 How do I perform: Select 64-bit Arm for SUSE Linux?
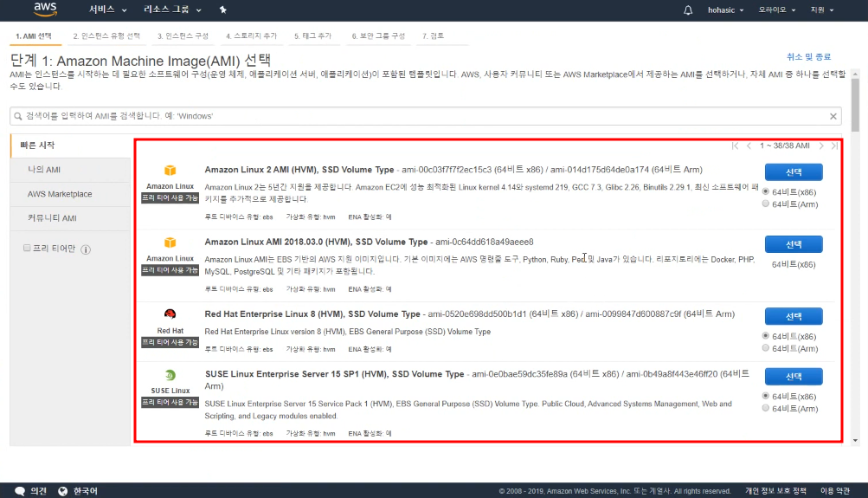(766, 408)
